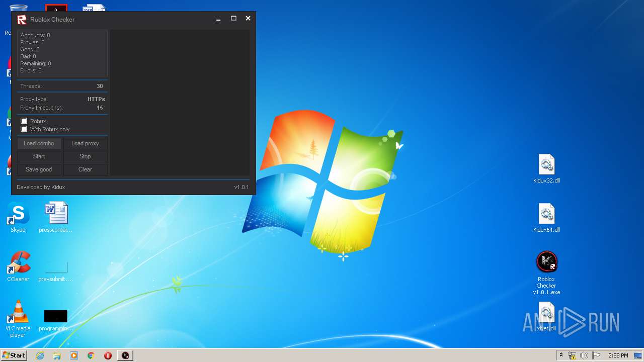The image size is (644, 362).
Task: Click the Load combo button
Action: point(39,143)
